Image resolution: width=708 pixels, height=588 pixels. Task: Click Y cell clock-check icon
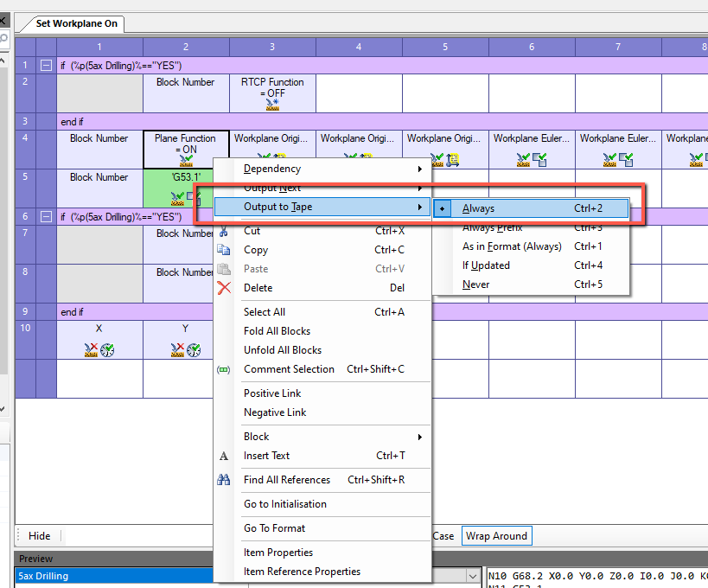pyautogui.click(x=194, y=350)
